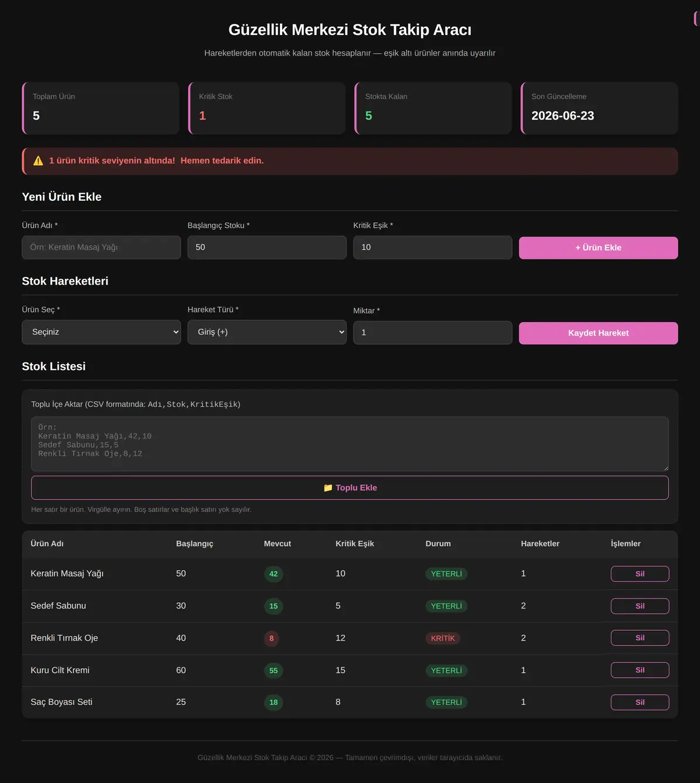Remove Saç Boyası Seti with Sil

click(x=640, y=702)
